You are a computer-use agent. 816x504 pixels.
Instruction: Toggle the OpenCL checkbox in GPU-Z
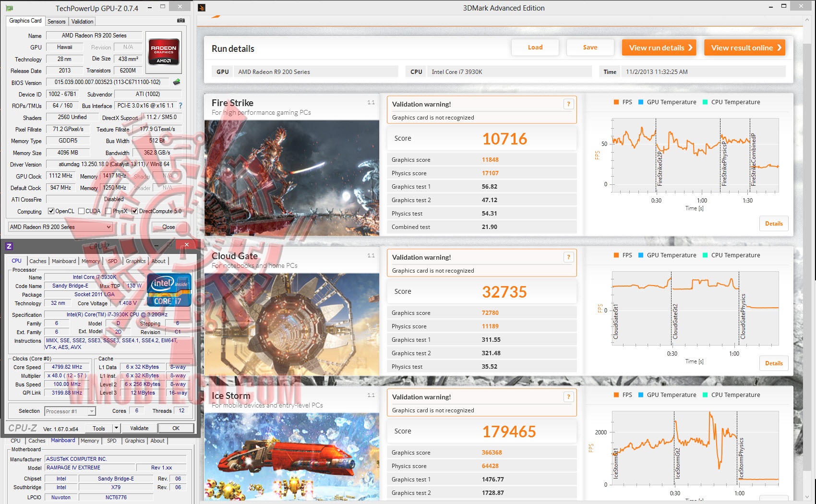click(x=51, y=211)
